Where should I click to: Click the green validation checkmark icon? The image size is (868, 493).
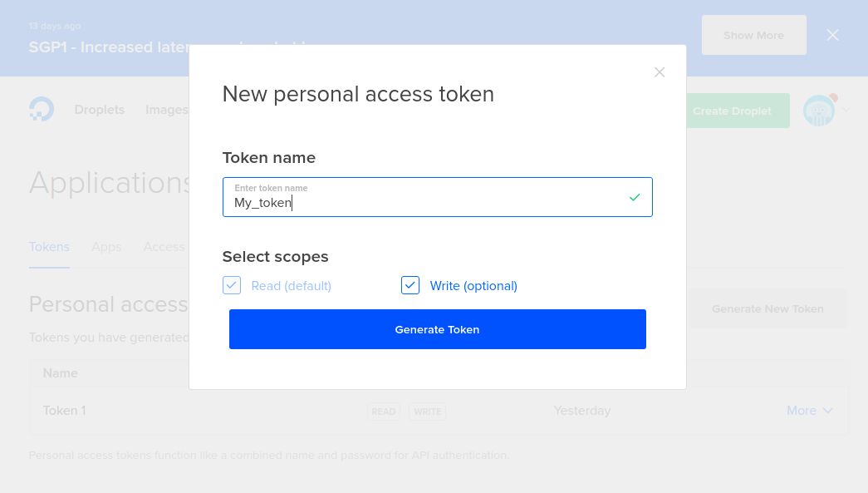click(x=635, y=197)
